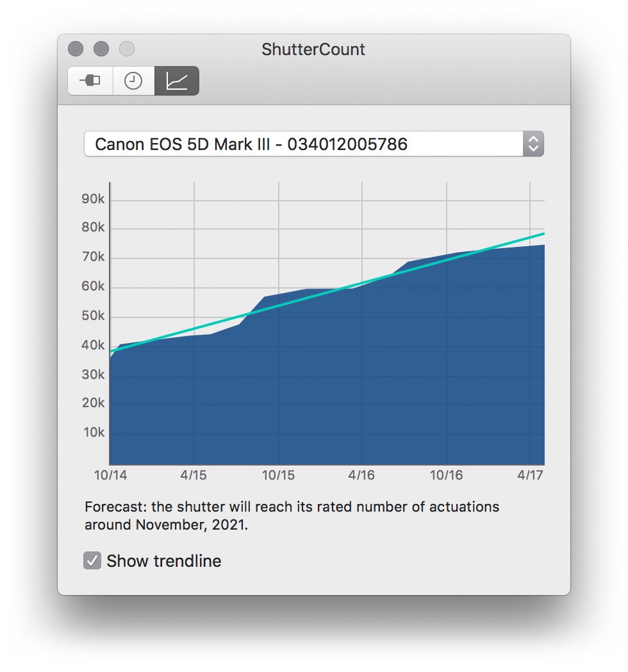Uncheck the Show trendline checkbox
Viewport: 628px width, 672px height.
click(92, 560)
